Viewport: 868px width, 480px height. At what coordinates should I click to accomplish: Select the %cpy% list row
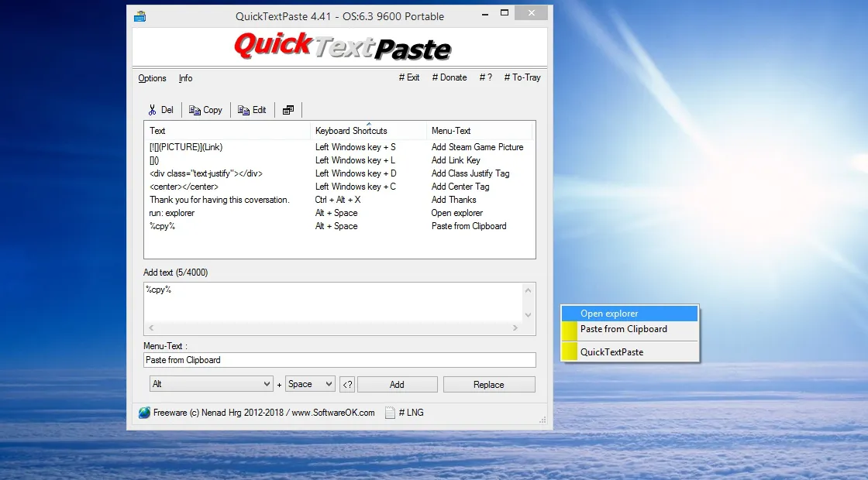(339, 226)
